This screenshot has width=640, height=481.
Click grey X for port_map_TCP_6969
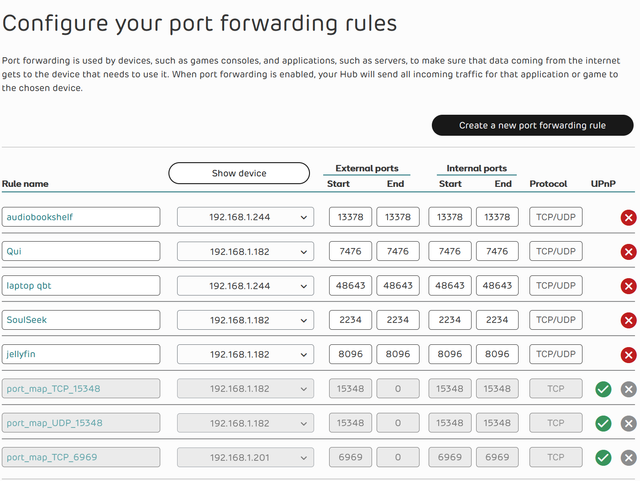[x=629, y=457]
